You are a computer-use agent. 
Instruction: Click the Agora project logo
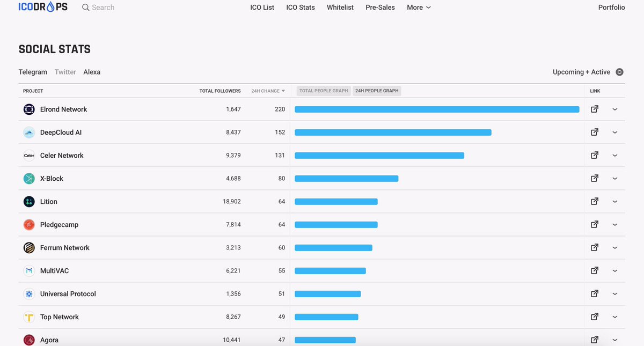click(28, 340)
